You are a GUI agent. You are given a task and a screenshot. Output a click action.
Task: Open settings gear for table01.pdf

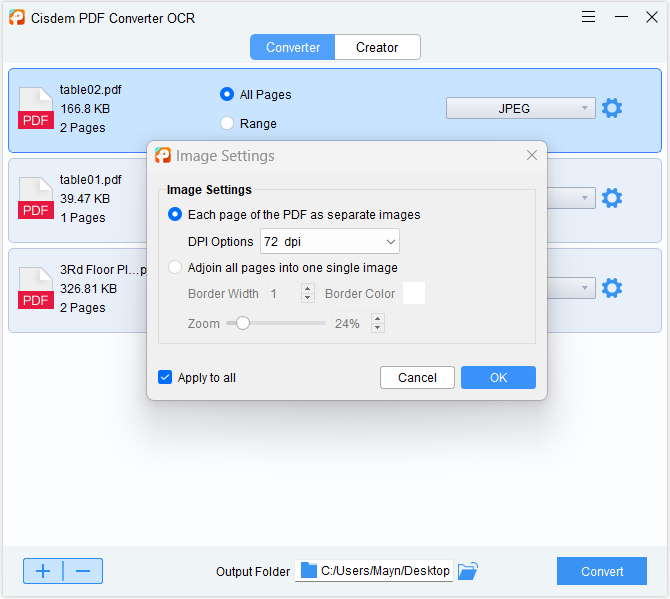tap(612, 198)
